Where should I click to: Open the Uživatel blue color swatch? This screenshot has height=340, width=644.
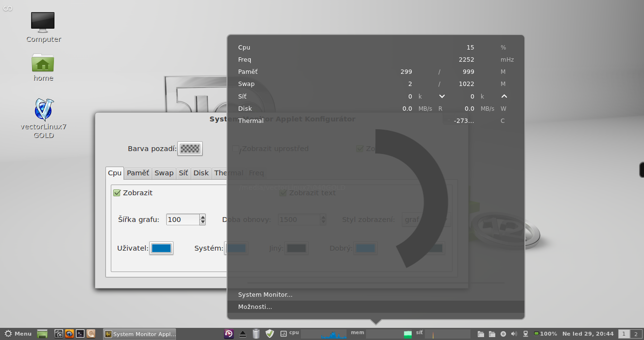[161, 248]
